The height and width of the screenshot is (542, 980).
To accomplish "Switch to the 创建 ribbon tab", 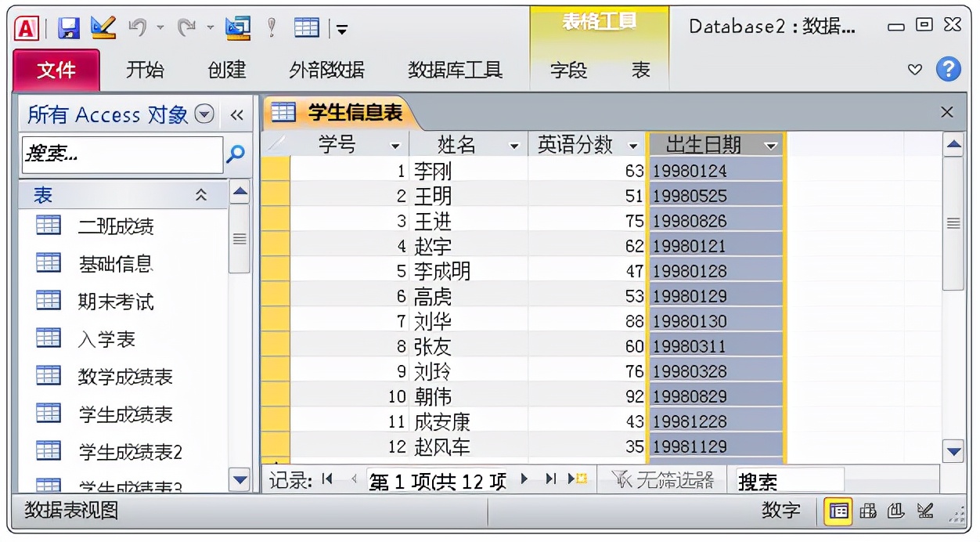I will [x=226, y=69].
